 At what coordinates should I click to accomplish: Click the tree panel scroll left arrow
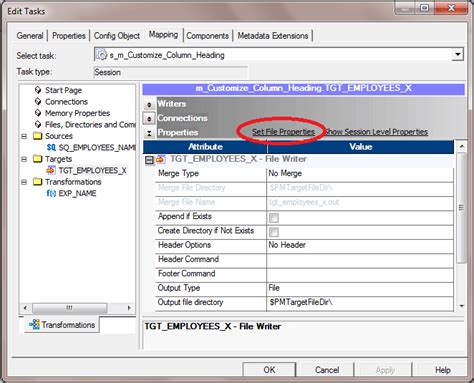25,308
